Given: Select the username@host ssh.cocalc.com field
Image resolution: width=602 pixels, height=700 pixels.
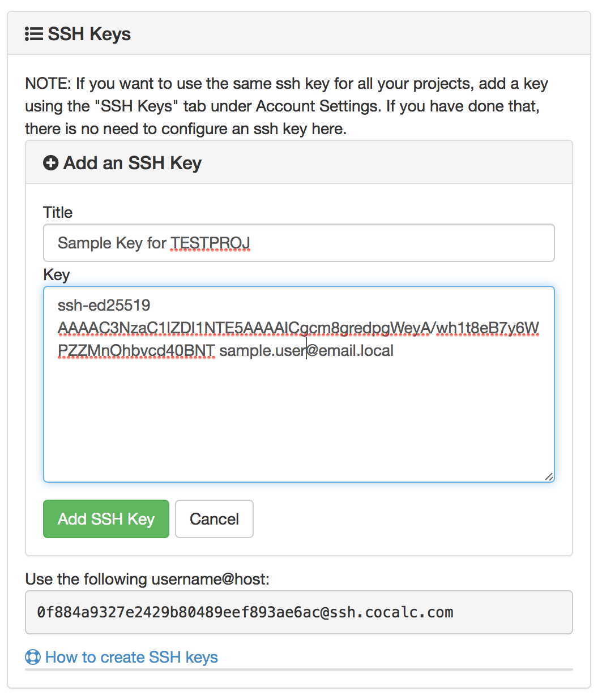Looking at the screenshot, I should pos(298,612).
